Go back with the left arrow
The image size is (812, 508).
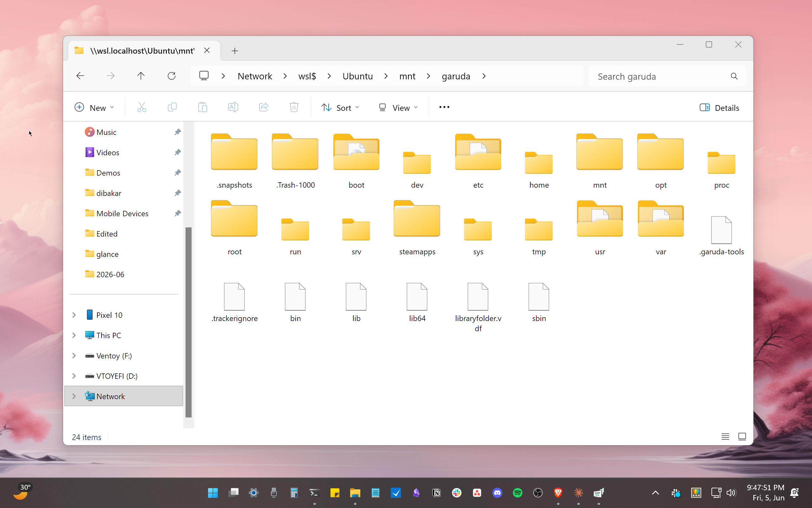80,76
